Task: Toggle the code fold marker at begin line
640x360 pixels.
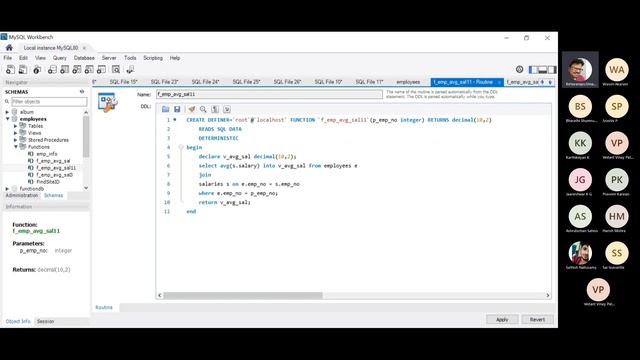Action: tap(181, 147)
